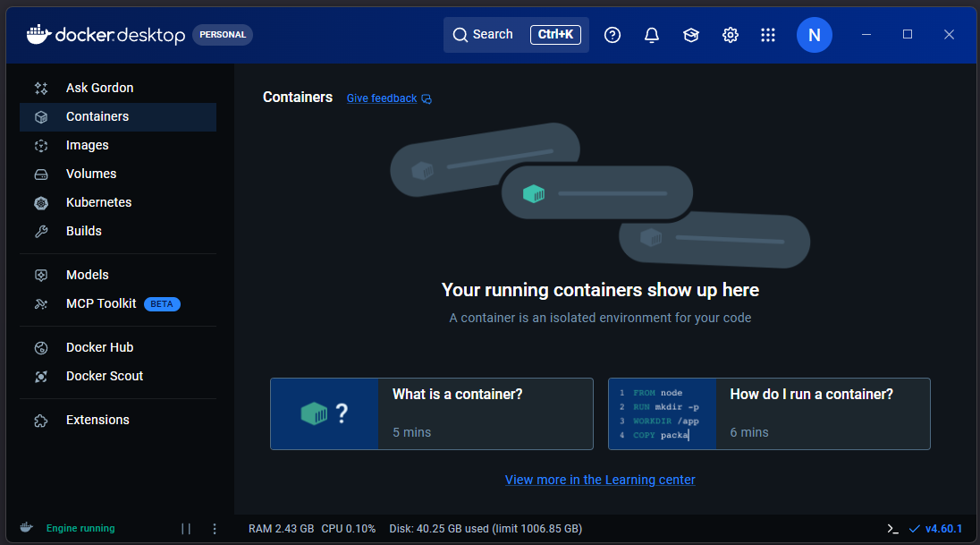This screenshot has height=545, width=980.
Task: Open the notifications bell
Action: pos(652,35)
